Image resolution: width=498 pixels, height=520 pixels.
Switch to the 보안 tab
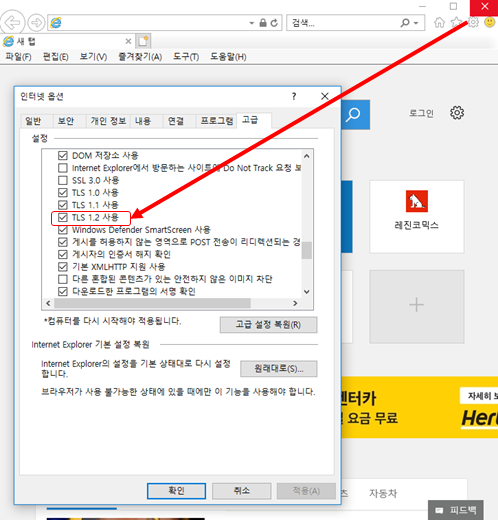pos(66,121)
